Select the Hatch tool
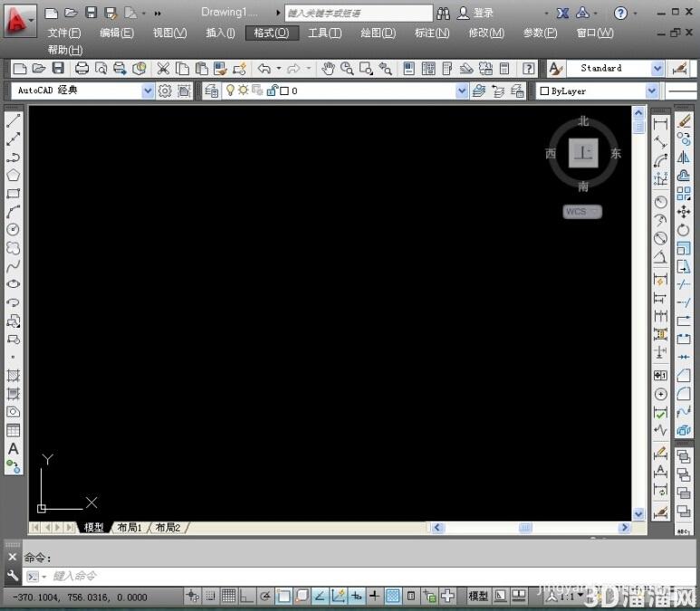Viewport: 700px width, 611px height. click(x=14, y=376)
